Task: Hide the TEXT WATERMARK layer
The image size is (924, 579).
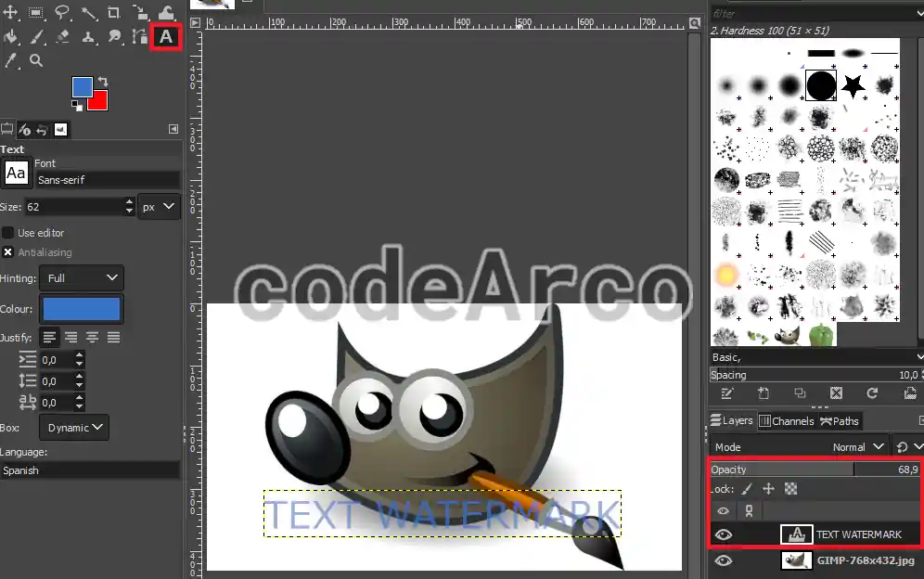Action: click(723, 534)
